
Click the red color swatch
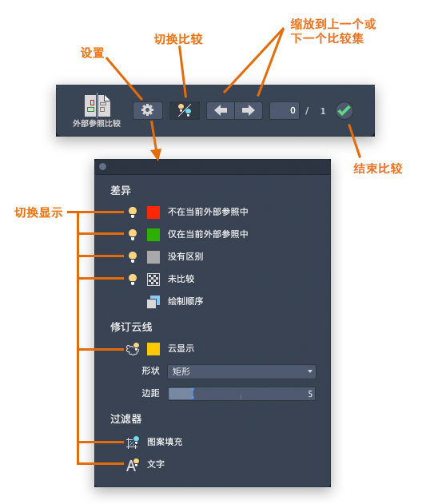(x=153, y=212)
